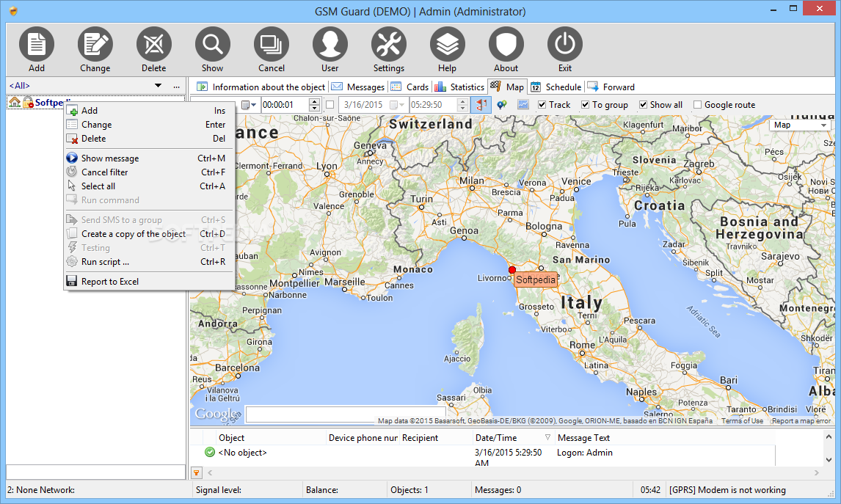Click the 00:00:01 time spinner arrows

point(315,105)
